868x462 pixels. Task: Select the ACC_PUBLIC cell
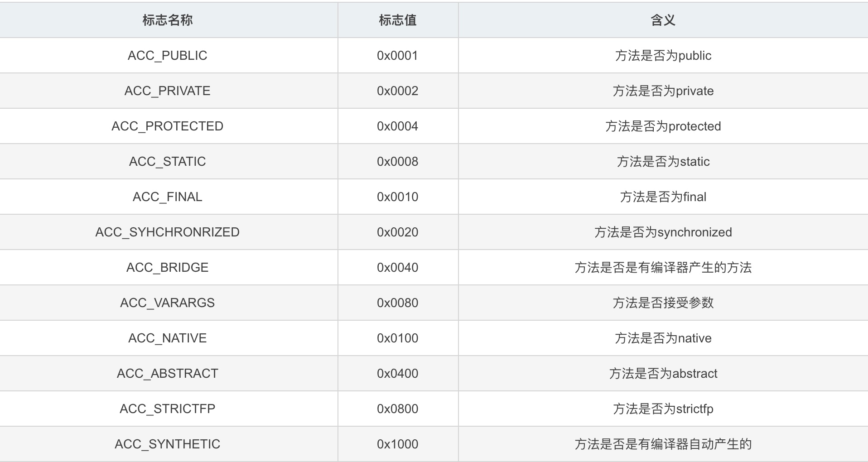(x=168, y=55)
